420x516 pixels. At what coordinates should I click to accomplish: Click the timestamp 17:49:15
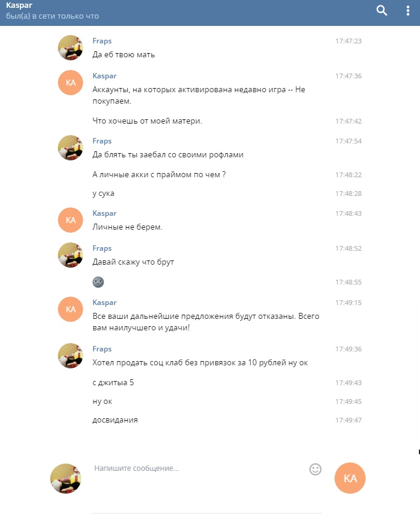348,303
